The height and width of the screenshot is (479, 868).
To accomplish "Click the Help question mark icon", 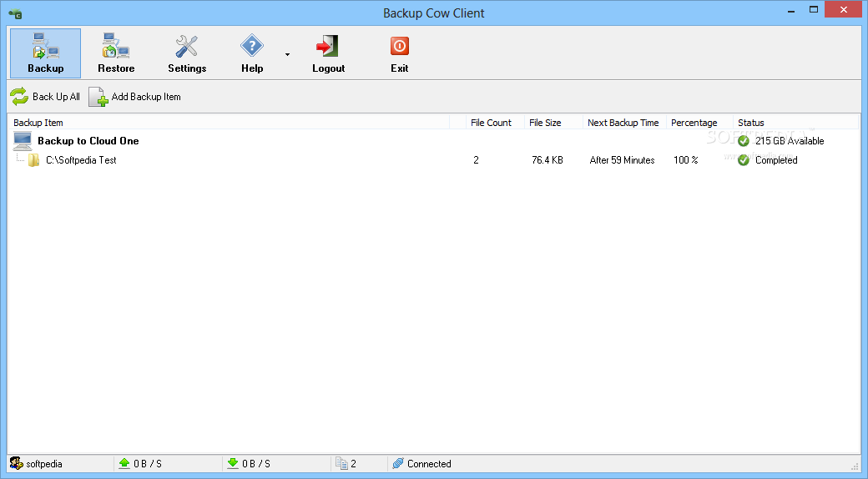I will pyautogui.click(x=252, y=46).
